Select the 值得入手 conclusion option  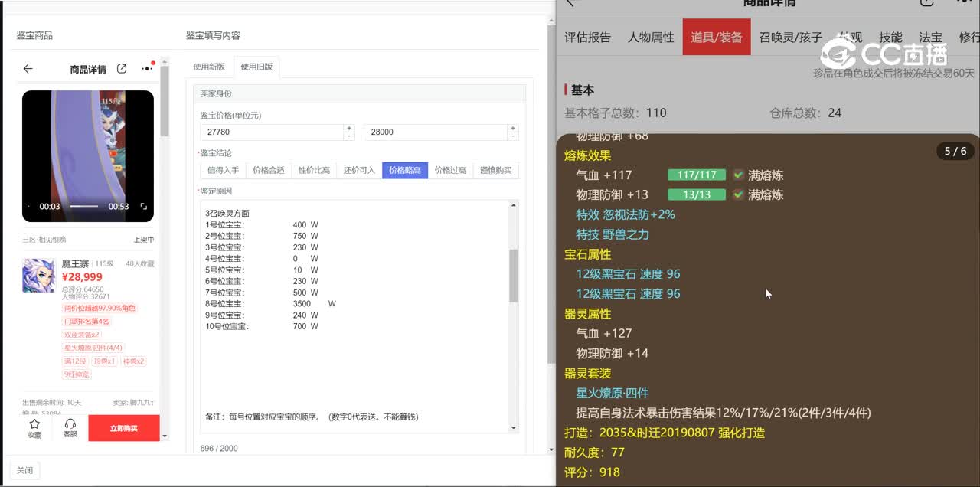click(x=223, y=170)
